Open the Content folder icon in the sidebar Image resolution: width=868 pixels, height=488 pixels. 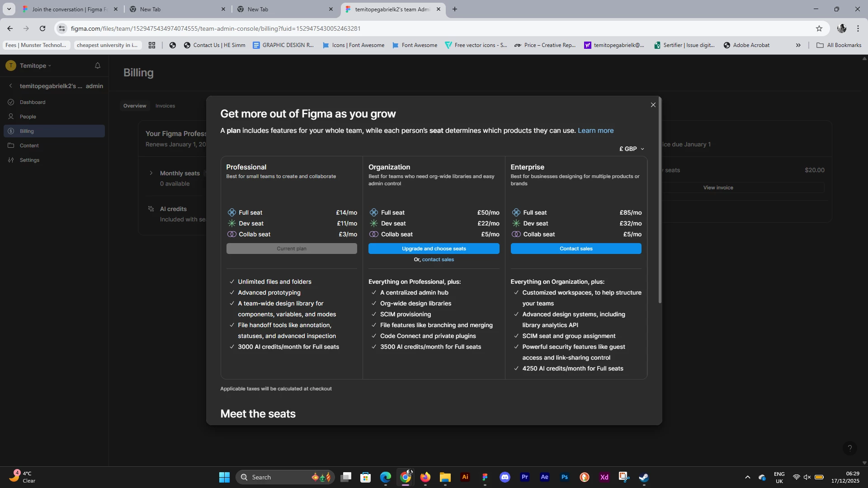click(11, 145)
